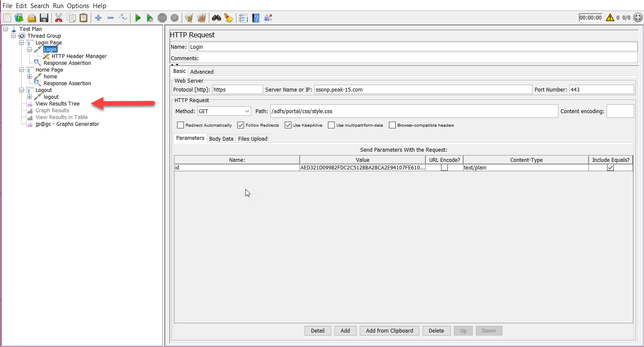Open the Files Upload tab
The width and height of the screenshot is (644, 347).
pyautogui.click(x=253, y=139)
